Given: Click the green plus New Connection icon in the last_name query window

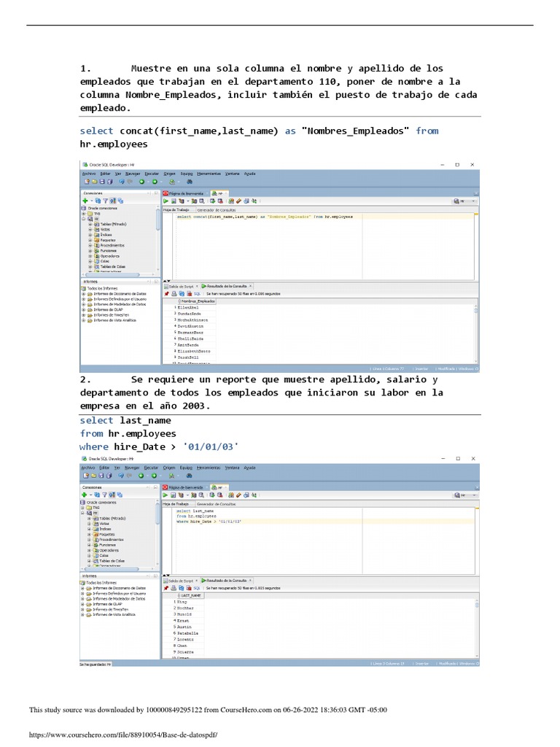Looking at the screenshot, I should click(x=85, y=495).
